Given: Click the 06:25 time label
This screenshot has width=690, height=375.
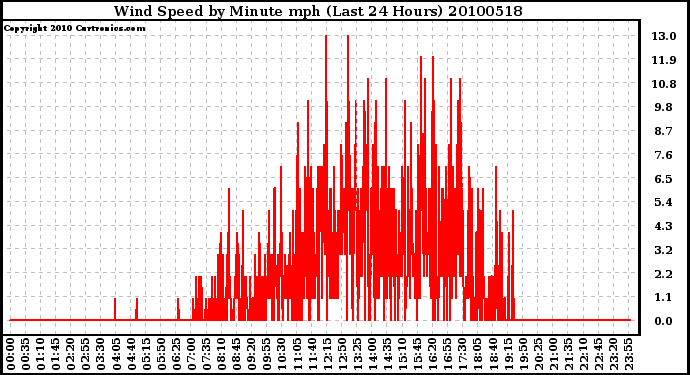Looking at the screenshot, I should coord(176,355).
